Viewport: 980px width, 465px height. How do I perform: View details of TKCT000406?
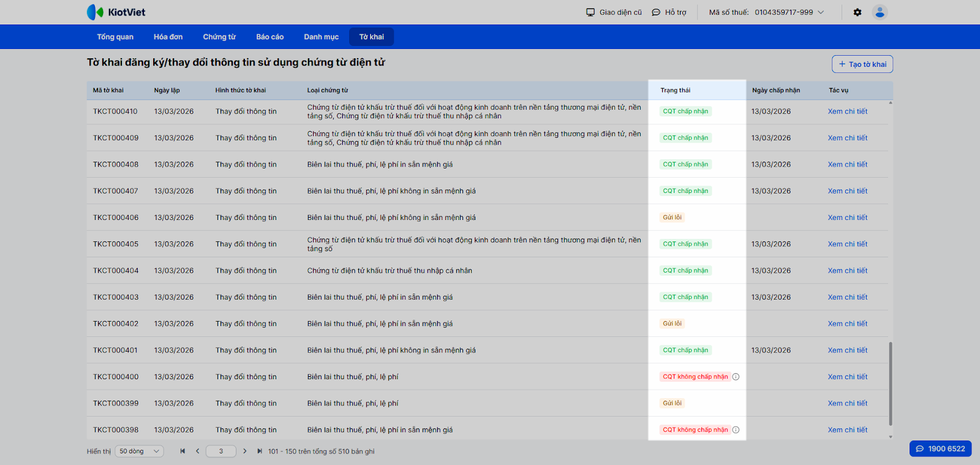[x=848, y=217]
